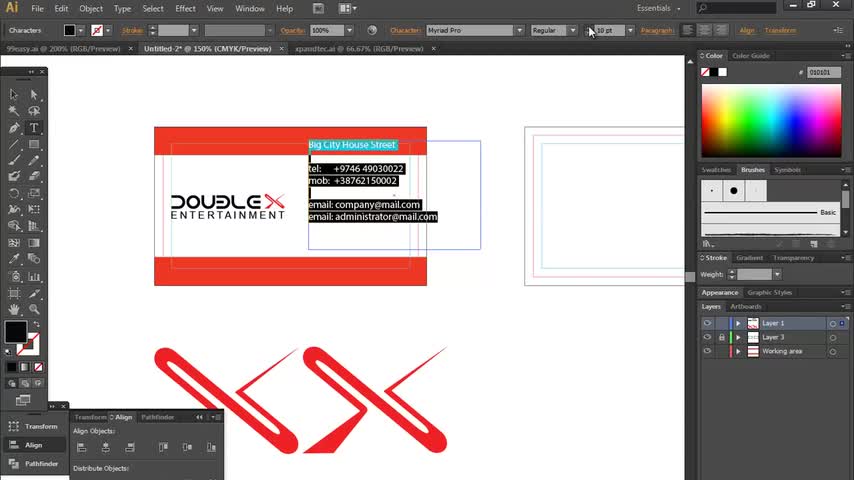
Task: Click the Layer 1 target circle
Action: click(x=833, y=324)
